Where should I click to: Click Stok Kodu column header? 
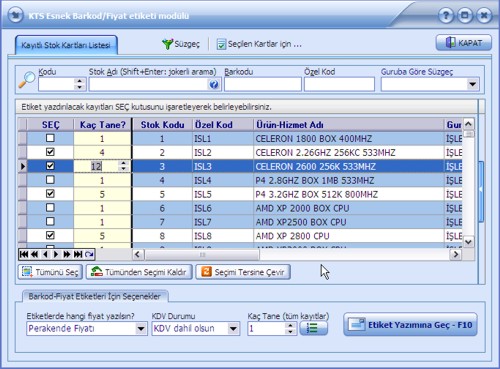(x=162, y=125)
